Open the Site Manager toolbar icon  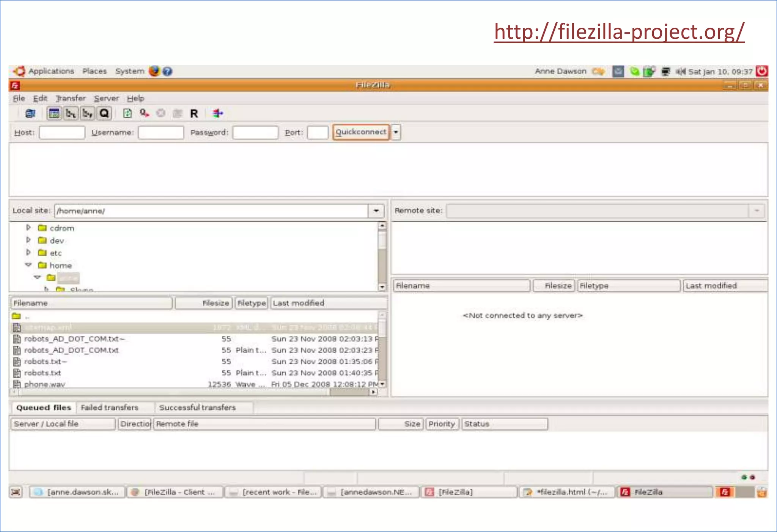click(x=30, y=113)
